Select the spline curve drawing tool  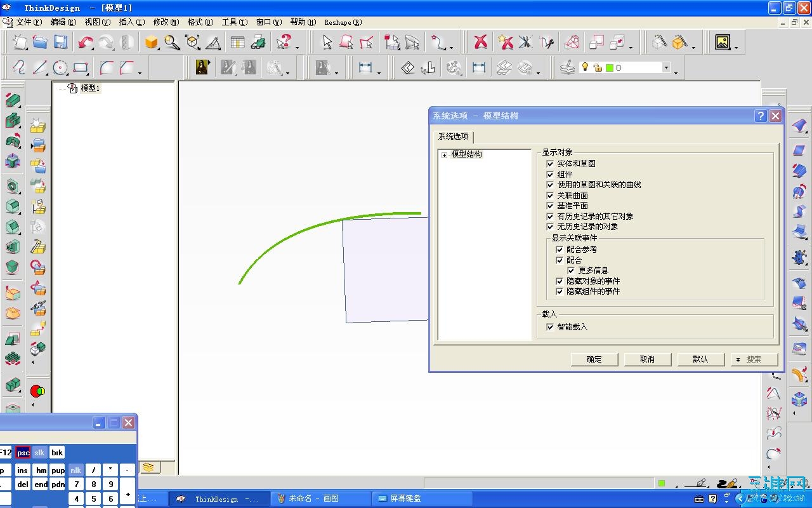(19, 67)
